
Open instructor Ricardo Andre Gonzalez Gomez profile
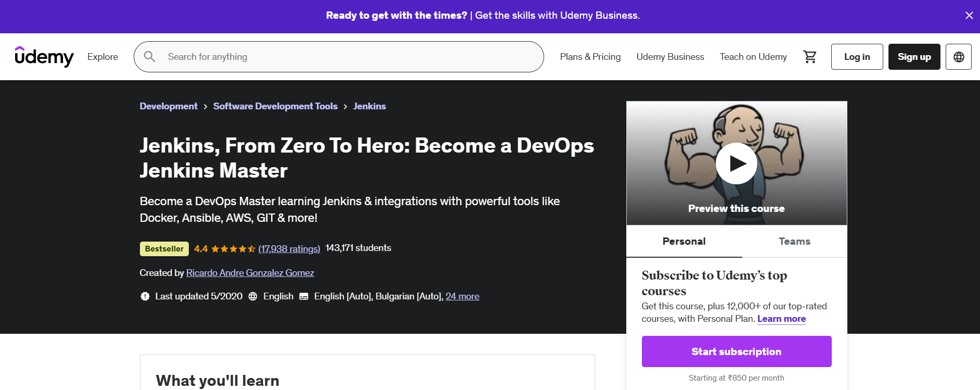point(250,273)
